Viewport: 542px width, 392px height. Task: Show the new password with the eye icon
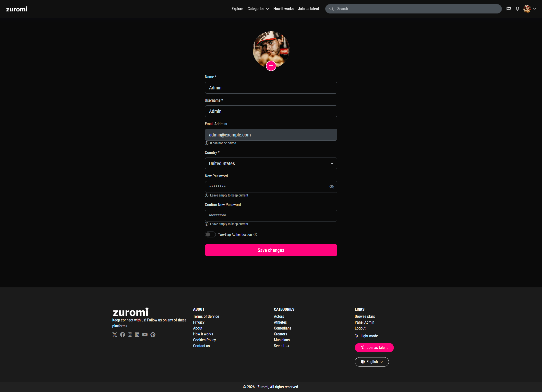point(332,187)
